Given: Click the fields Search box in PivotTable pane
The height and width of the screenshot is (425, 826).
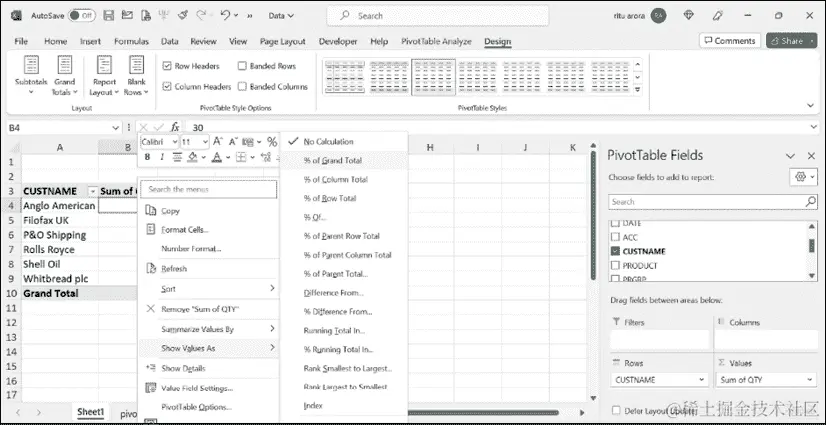Looking at the screenshot, I should pyautogui.click(x=713, y=202).
